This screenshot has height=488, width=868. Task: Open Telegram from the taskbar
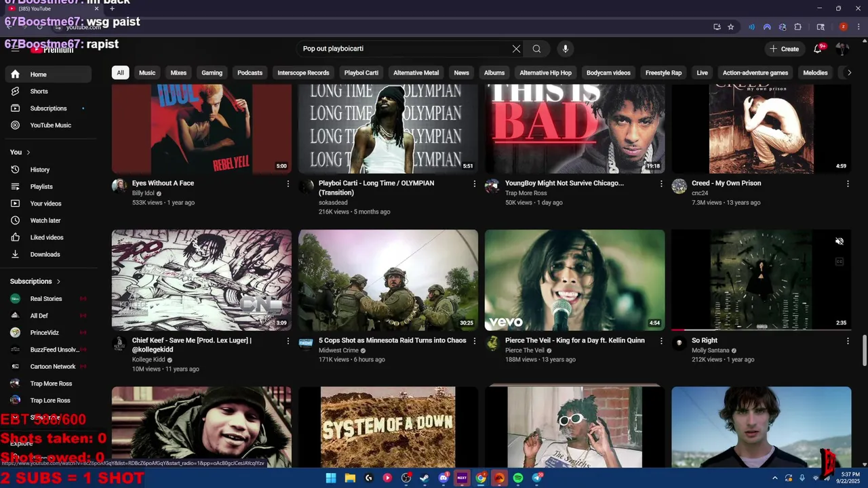click(x=536, y=478)
